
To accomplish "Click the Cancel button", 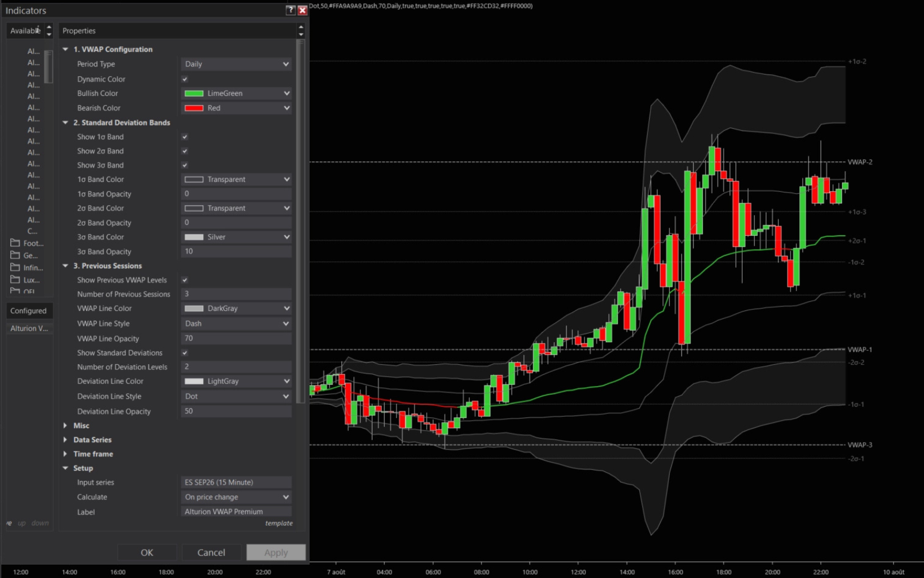I will (211, 553).
